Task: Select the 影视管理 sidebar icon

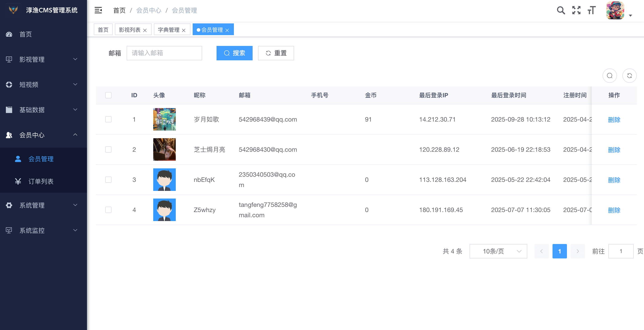Action: pyautogui.click(x=9, y=59)
